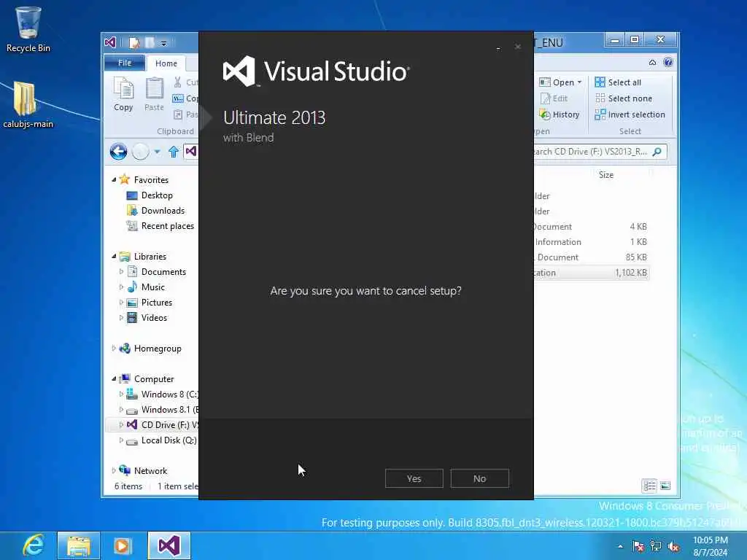Viewport: 747px width, 560px height.
Task: Select Windows 8.1 drive in tree
Action: coord(169,410)
